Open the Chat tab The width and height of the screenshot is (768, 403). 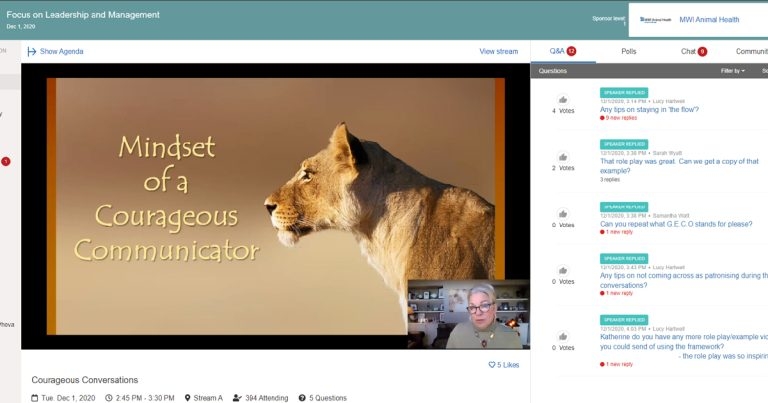(x=694, y=51)
